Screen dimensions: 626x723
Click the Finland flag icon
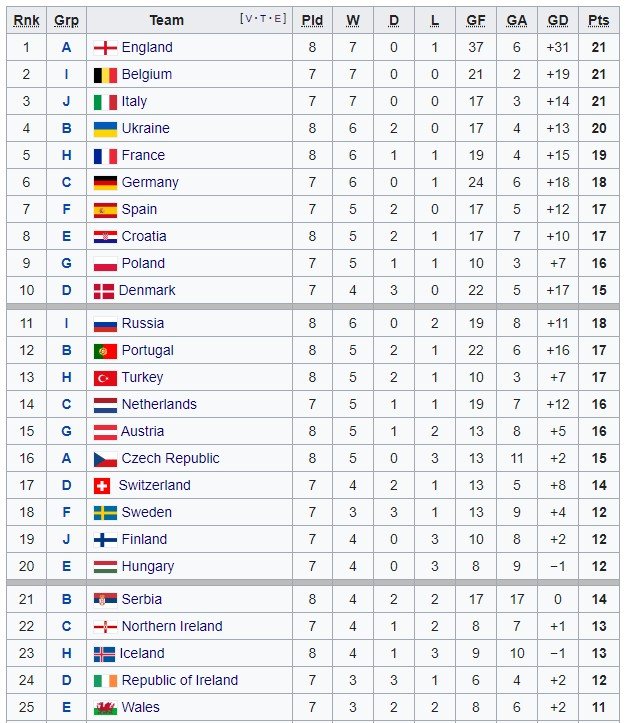pyautogui.click(x=105, y=539)
